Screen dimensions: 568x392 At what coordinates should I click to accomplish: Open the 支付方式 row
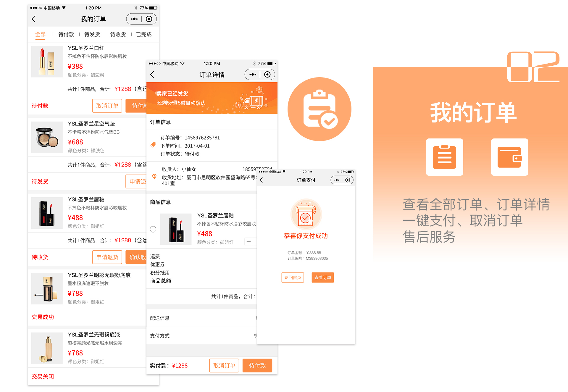click(x=202, y=336)
